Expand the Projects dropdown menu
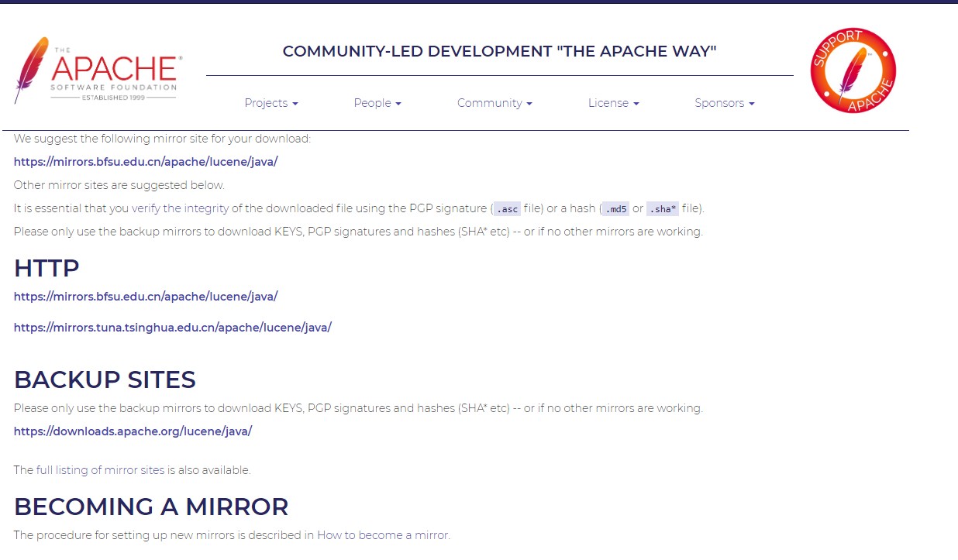 (271, 103)
